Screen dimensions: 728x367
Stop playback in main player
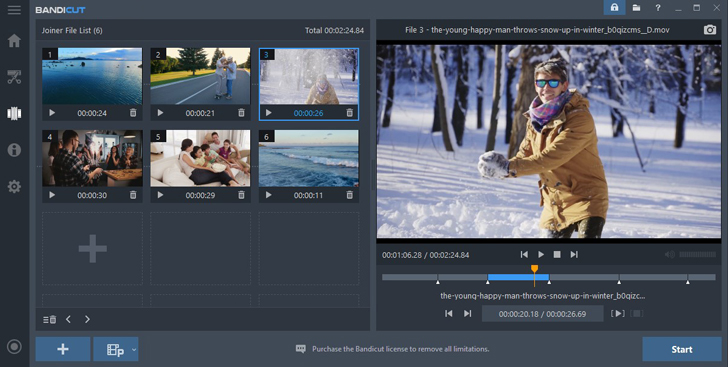pos(557,254)
